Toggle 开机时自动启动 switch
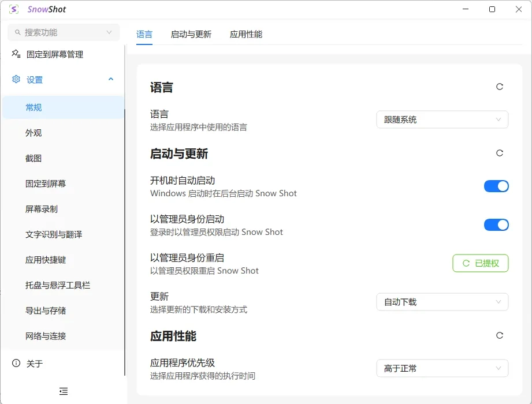The width and height of the screenshot is (532, 404). pyautogui.click(x=496, y=186)
